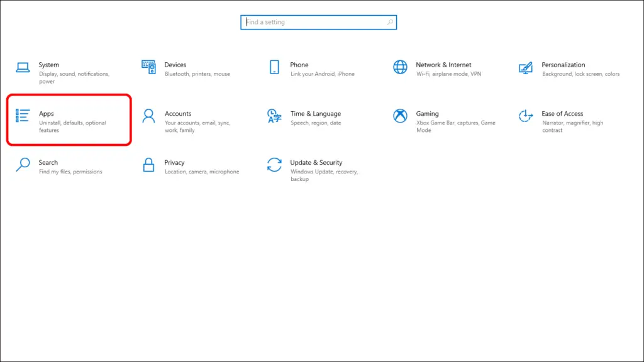Open the Privacy title
This screenshot has height=362, width=644.
pyautogui.click(x=175, y=163)
